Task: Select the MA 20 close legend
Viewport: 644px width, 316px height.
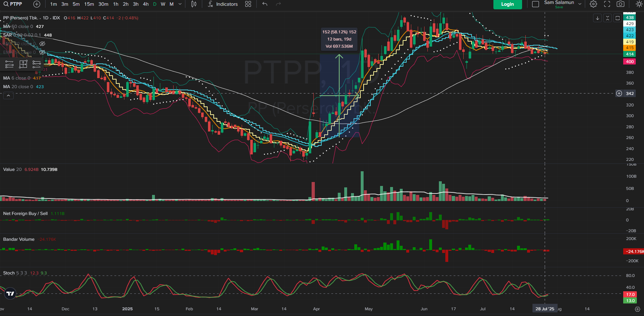Action: point(18,87)
